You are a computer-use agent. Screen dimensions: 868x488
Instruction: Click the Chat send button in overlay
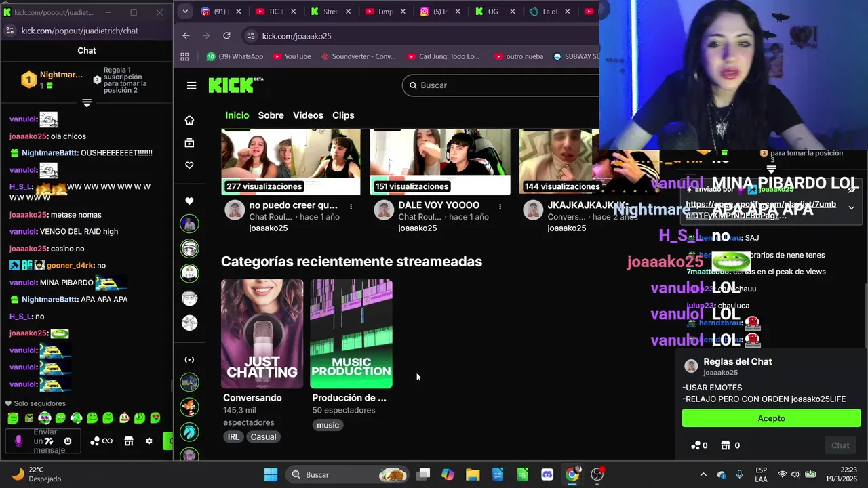tap(840, 445)
